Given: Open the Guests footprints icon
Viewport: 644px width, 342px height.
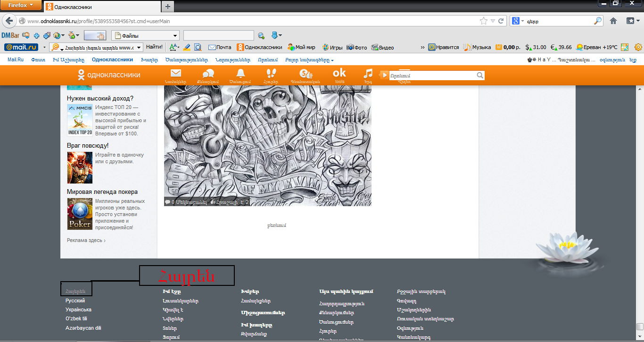Looking at the screenshot, I should pyautogui.click(x=271, y=73).
